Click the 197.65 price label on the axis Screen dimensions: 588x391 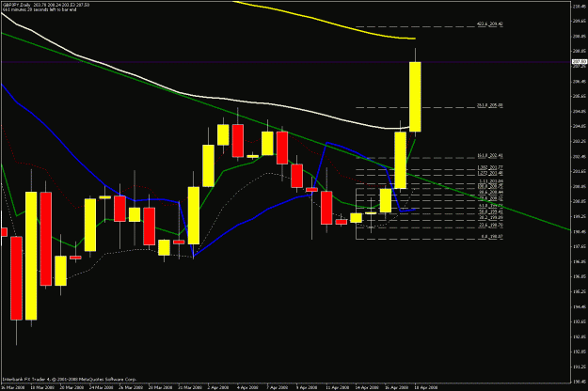[579, 246]
